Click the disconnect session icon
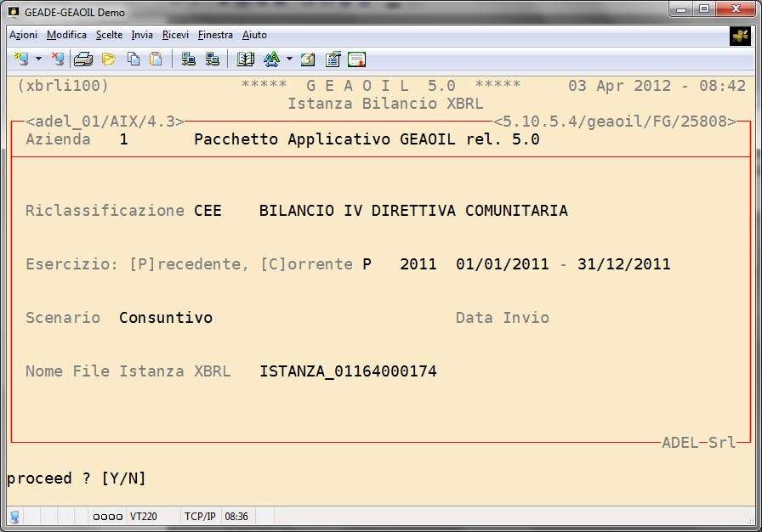Screen dimensions: 762x532 tap(58, 59)
